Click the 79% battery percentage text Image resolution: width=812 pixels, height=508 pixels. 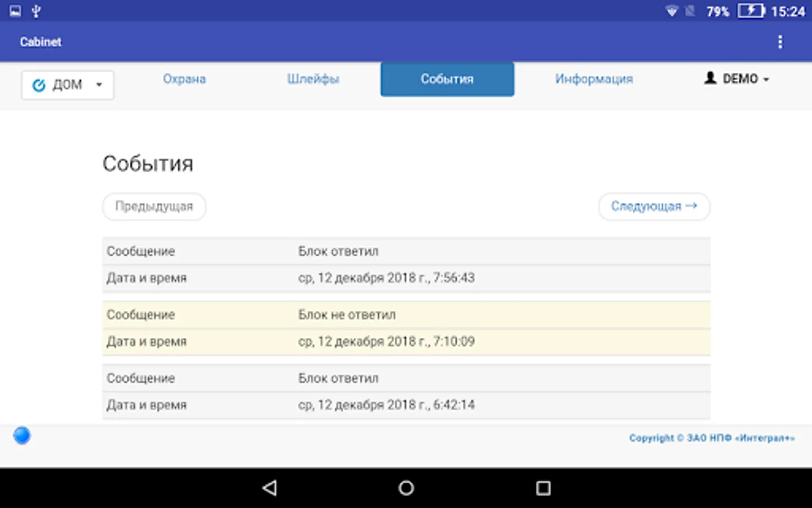pyautogui.click(x=718, y=11)
